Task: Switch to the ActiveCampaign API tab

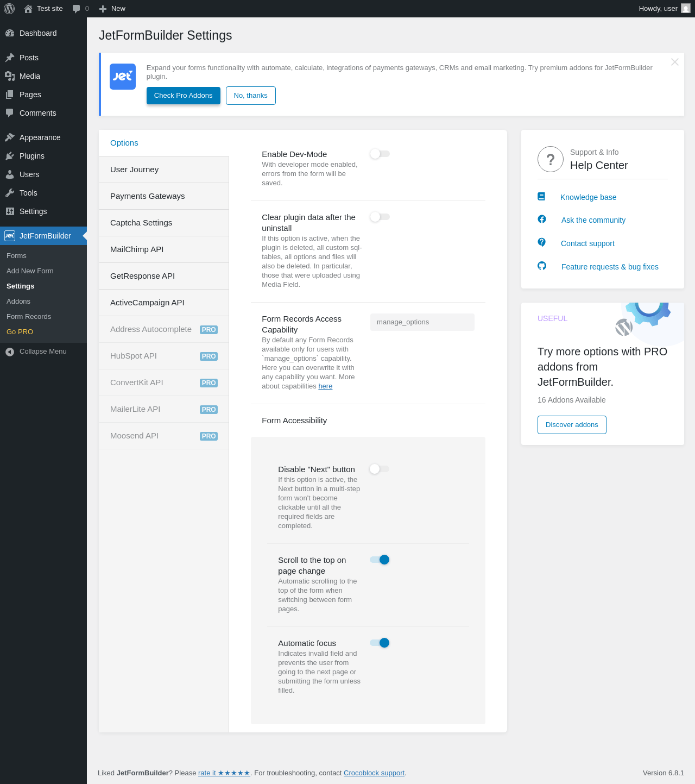Action: pos(163,303)
